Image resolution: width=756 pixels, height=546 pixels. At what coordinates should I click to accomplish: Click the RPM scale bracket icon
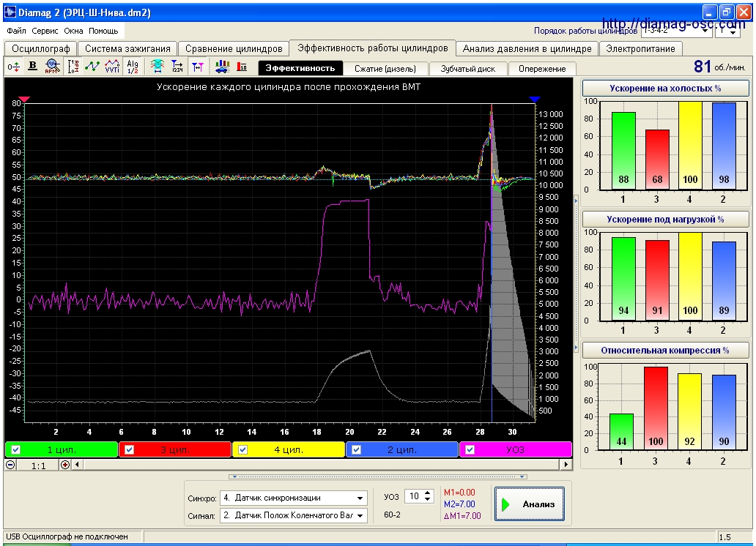(73, 67)
